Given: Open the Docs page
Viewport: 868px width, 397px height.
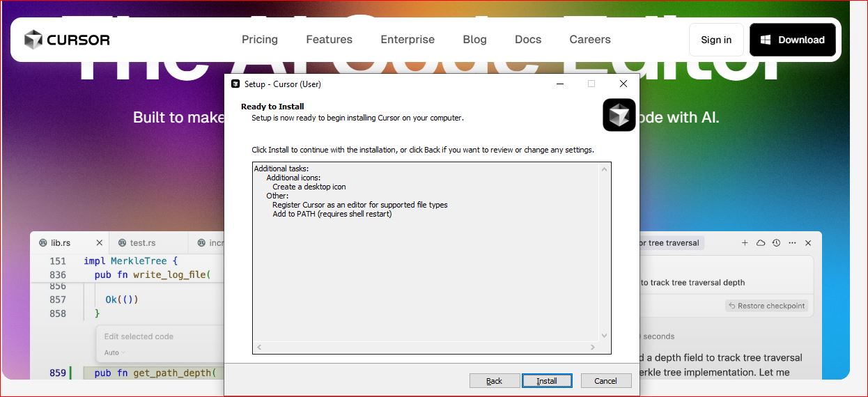Looking at the screenshot, I should (x=528, y=40).
